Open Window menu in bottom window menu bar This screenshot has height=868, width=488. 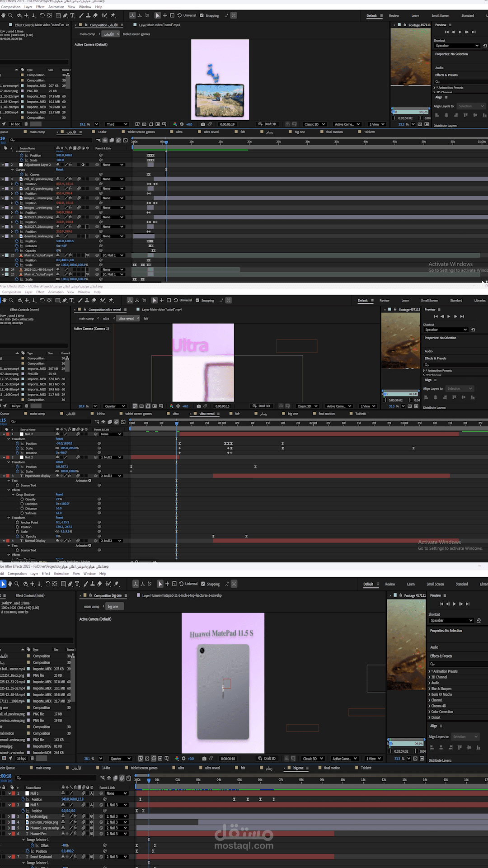click(89, 574)
